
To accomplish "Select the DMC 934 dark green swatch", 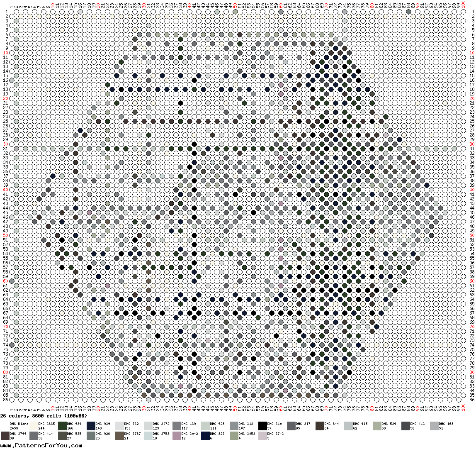I will (x=62, y=426).
